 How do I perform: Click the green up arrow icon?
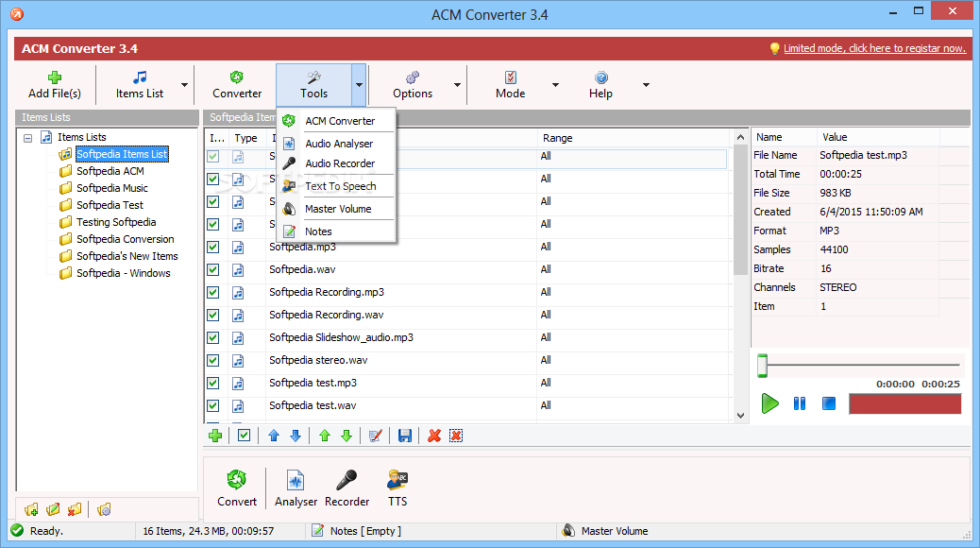[325, 436]
